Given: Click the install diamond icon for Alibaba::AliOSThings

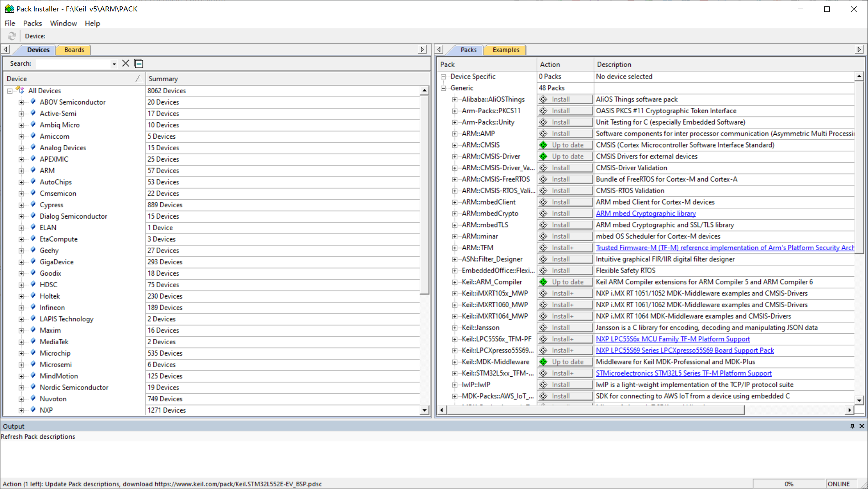Looking at the screenshot, I should pos(543,99).
